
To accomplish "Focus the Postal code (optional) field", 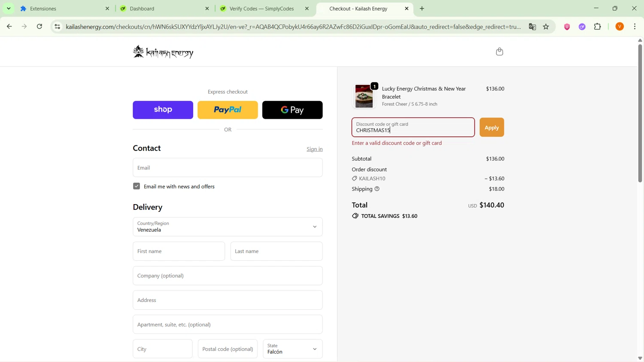I will click(228, 349).
